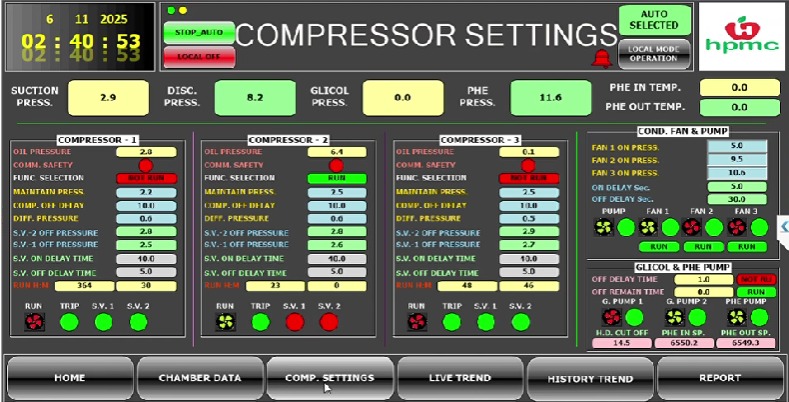Toggle the STOP_AUTO button
789x402 pixels.
pyautogui.click(x=199, y=32)
